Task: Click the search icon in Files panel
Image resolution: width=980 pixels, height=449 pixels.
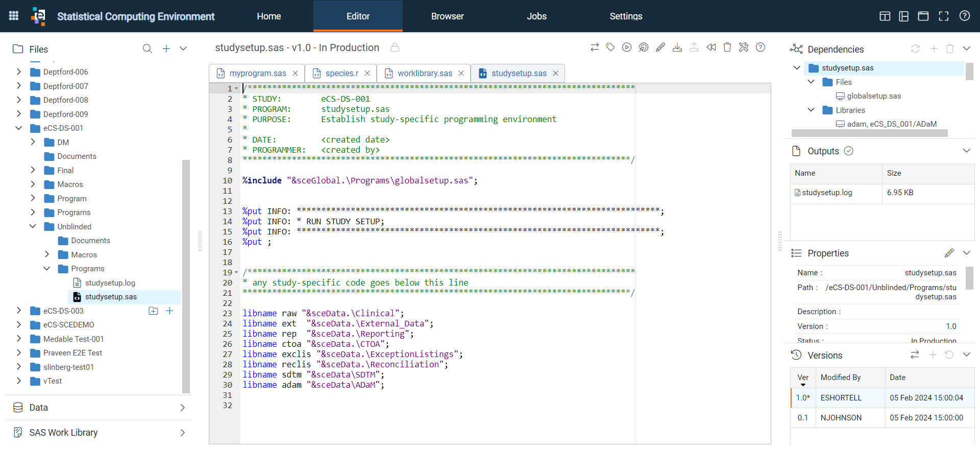Action: coord(148,49)
